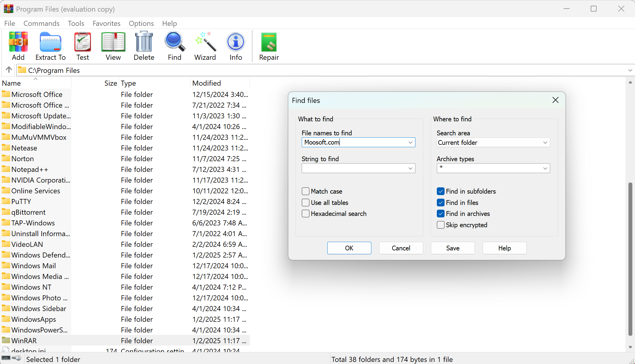This screenshot has width=635, height=364.
Task: Enable the Use all tables checkbox
Action: coord(306,203)
